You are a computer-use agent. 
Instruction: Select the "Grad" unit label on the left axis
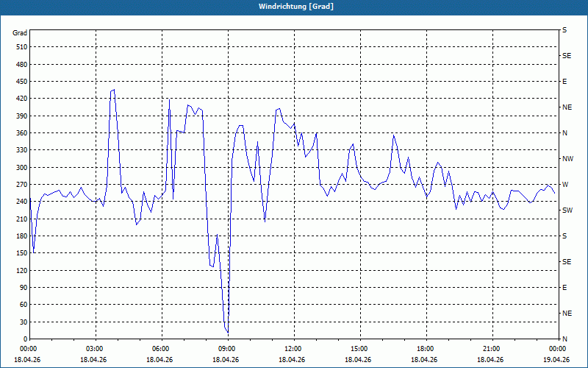pyautogui.click(x=20, y=33)
